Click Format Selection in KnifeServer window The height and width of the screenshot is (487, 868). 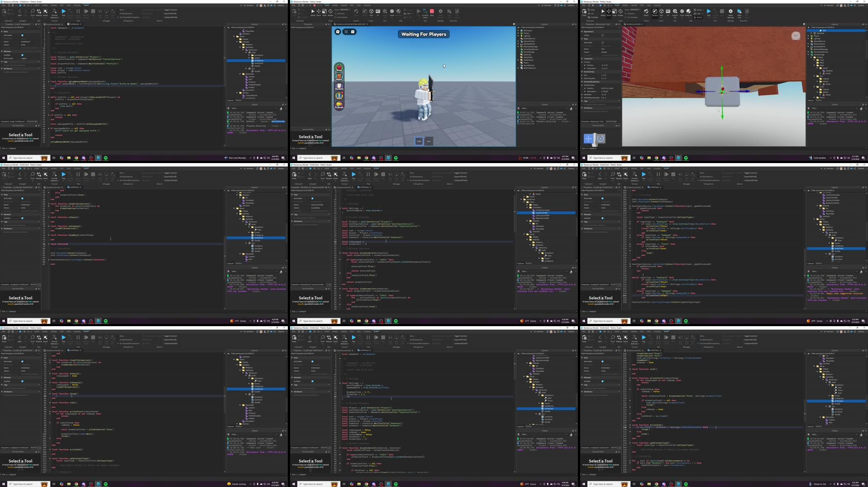(x=54, y=13)
